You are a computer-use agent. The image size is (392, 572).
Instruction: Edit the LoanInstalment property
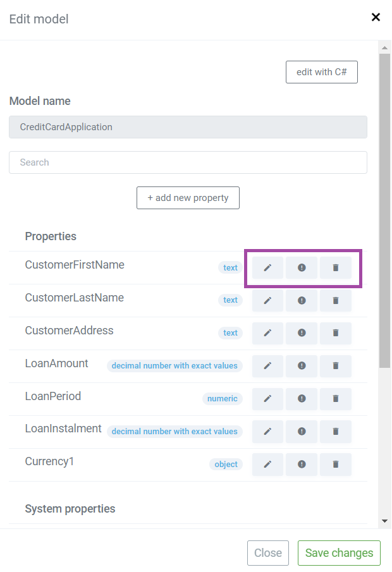[x=267, y=431]
